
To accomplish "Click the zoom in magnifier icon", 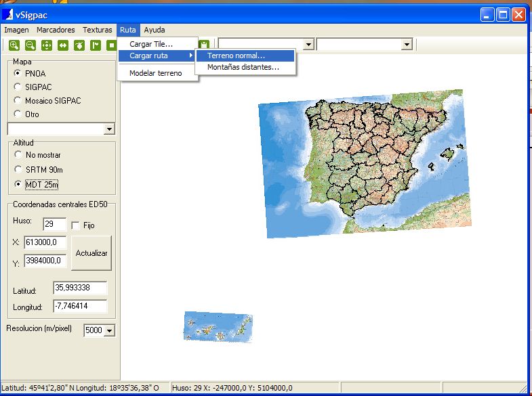I will pos(14,45).
